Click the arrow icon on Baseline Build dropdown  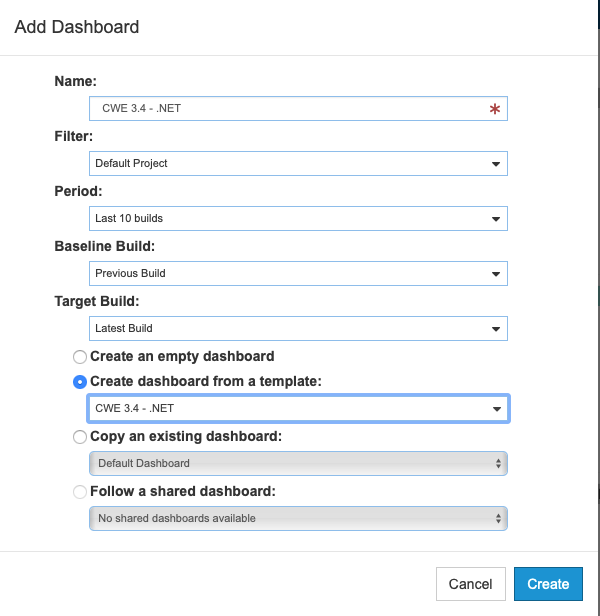[x=496, y=274]
